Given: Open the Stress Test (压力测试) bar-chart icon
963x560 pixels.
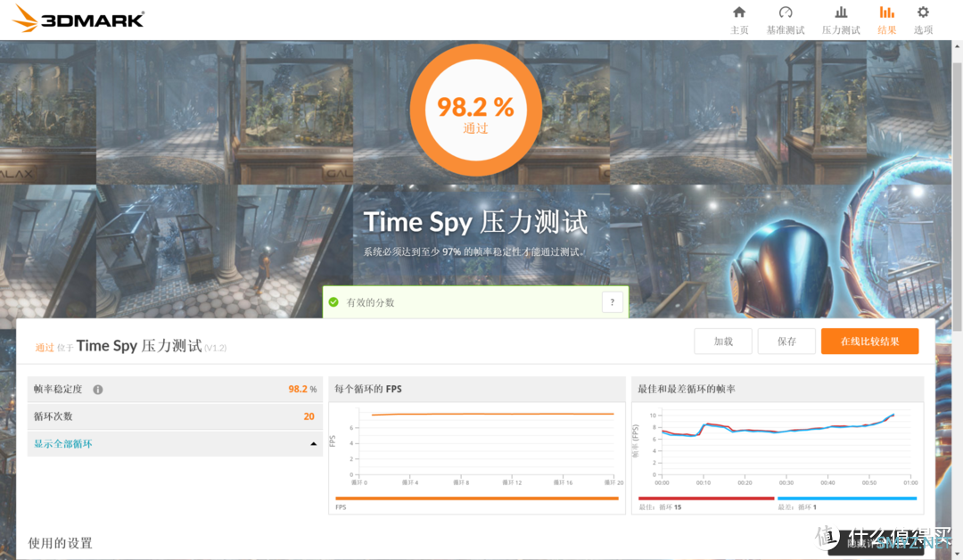Looking at the screenshot, I should click(x=841, y=12).
